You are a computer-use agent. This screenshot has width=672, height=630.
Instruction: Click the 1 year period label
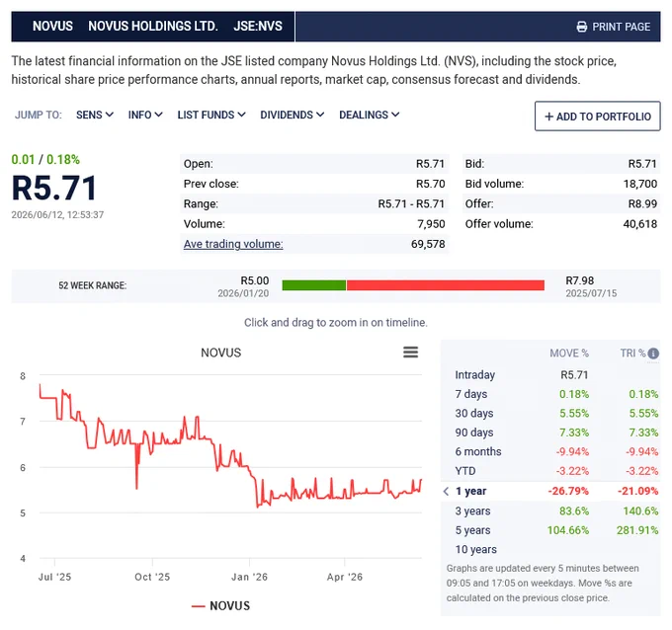(470, 491)
